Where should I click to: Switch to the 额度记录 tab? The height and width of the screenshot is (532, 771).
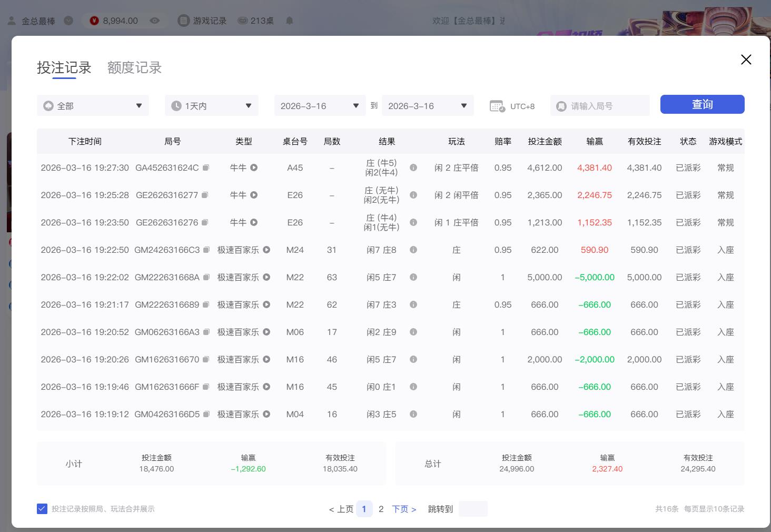click(134, 67)
